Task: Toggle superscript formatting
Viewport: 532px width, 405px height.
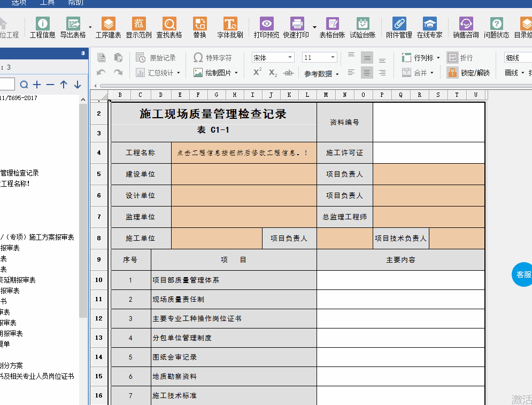Action: [x=257, y=73]
